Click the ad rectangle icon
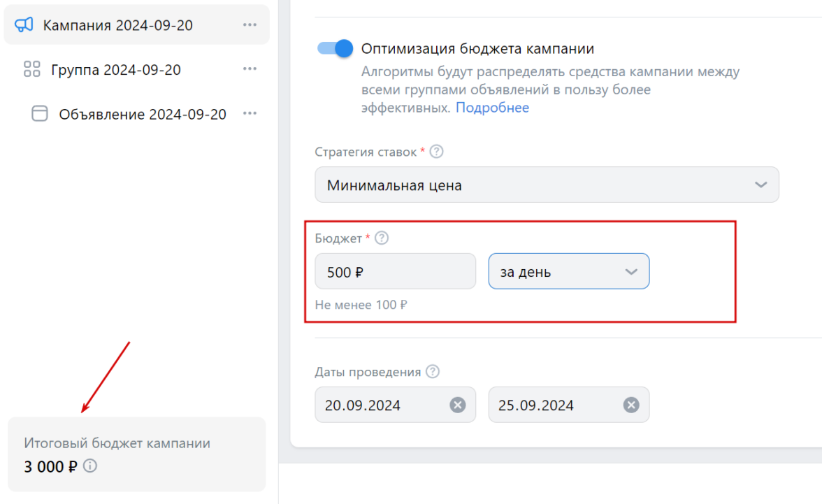 pos(40,114)
